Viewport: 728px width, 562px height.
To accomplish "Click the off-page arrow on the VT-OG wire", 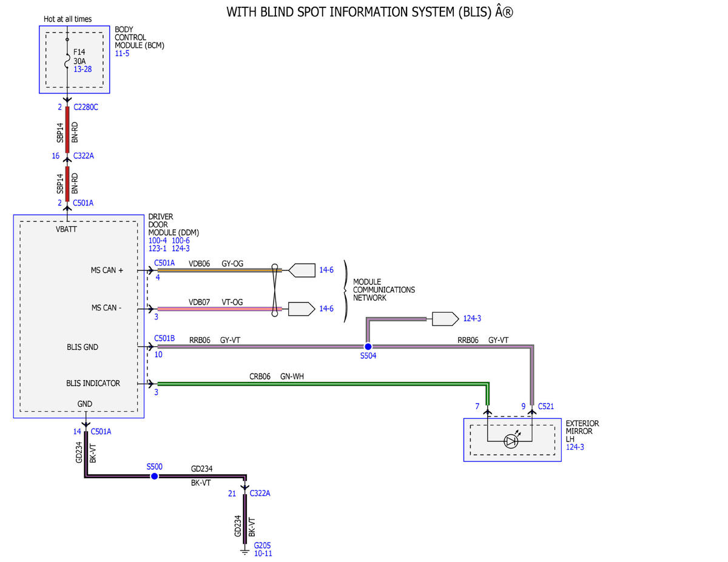I will tap(302, 309).
